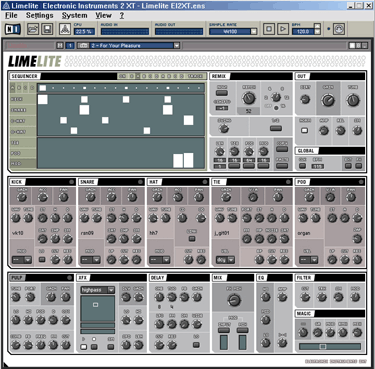Click the H icon on instrument bar
375x369 pixels.
tap(60, 46)
